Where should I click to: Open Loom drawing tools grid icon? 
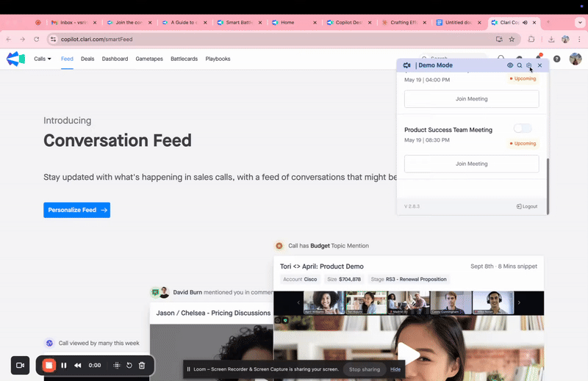point(117,366)
